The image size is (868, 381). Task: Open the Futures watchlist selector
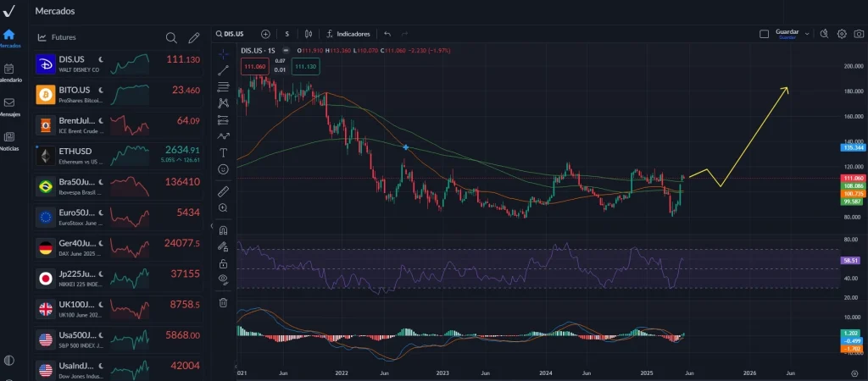click(x=57, y=37)
